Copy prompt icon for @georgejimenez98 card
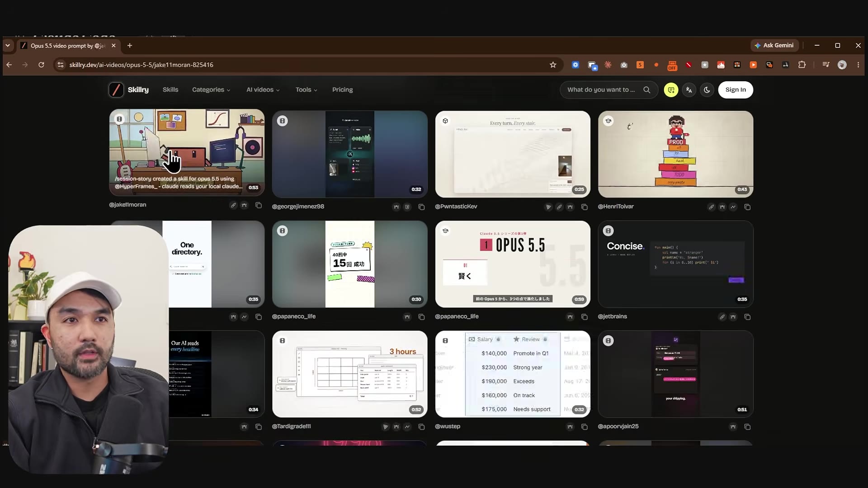 pyautogui.click(x=421, y=207)
